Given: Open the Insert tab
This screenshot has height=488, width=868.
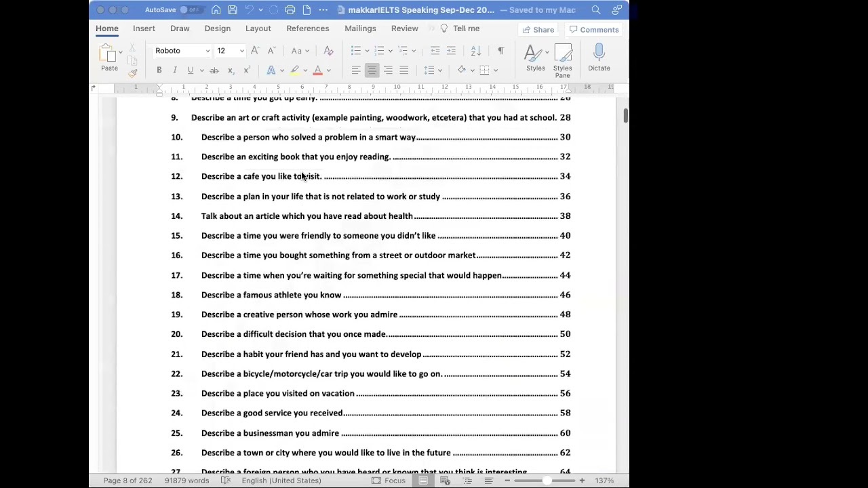Looking at the screenshot, I should point(144,28).
